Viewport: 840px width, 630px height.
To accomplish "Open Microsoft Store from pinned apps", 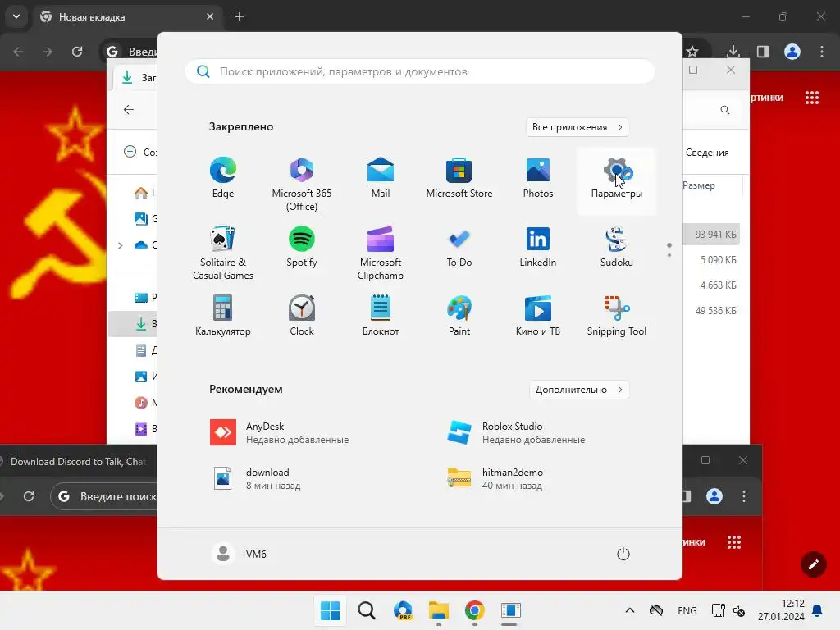I will point(459,179).
